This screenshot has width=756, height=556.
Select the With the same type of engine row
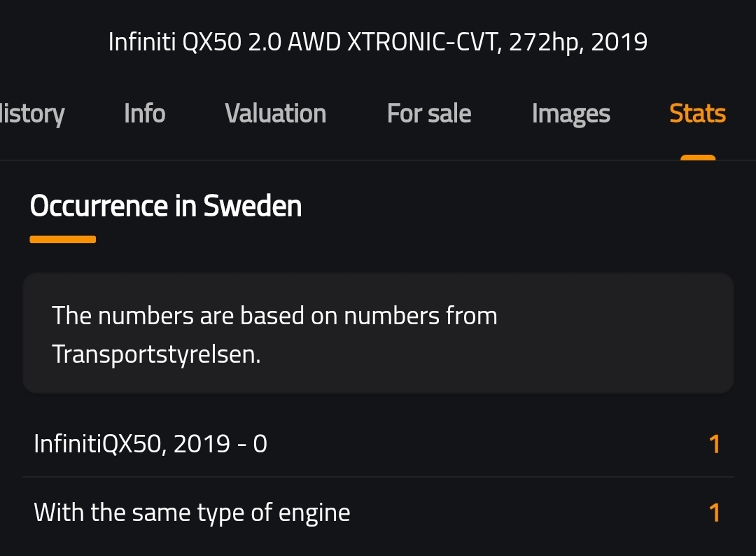tap(378, 512)
